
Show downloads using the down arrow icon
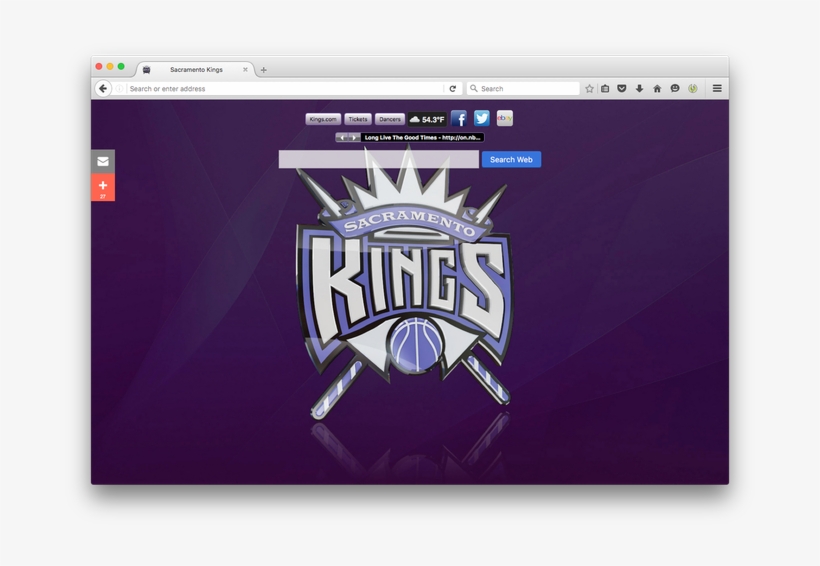pos(639,89)
